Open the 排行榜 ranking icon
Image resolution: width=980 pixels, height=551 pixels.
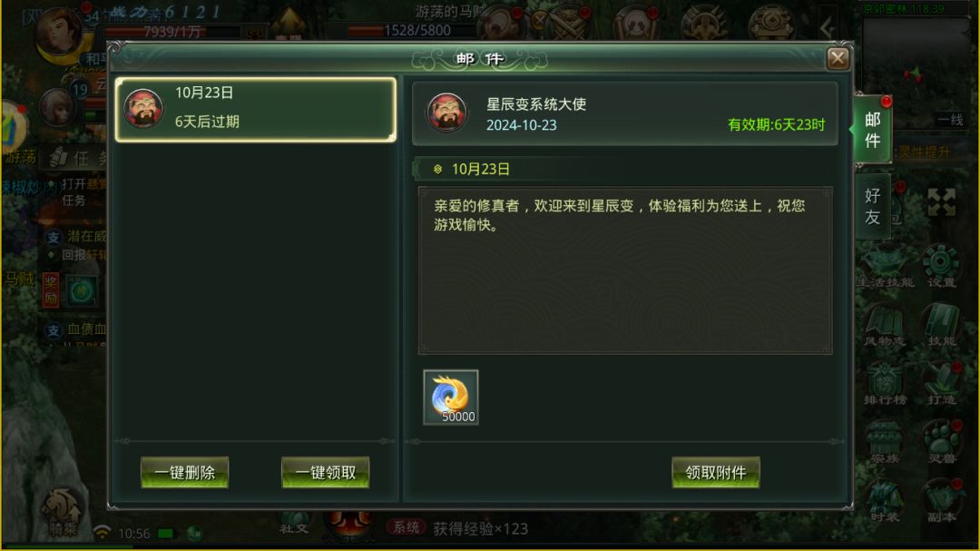point(885,383)
